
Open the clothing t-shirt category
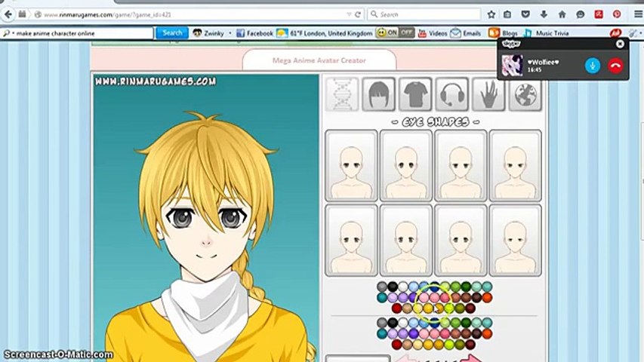tap(415, 94)
